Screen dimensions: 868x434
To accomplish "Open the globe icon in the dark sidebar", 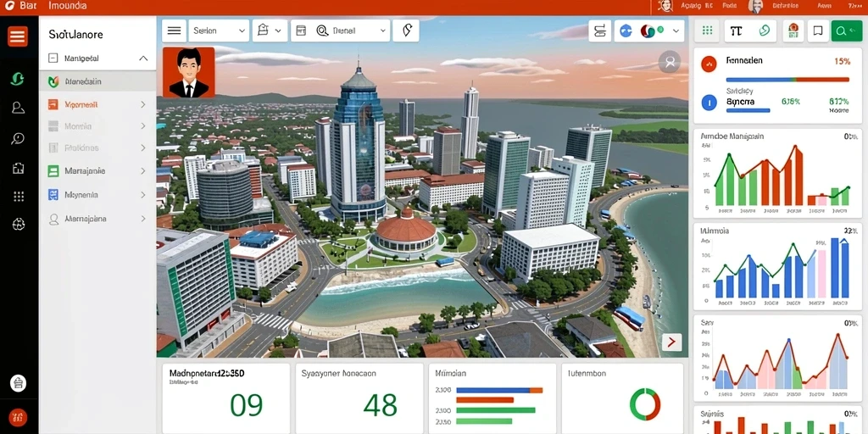I will (x=19, y=224).
